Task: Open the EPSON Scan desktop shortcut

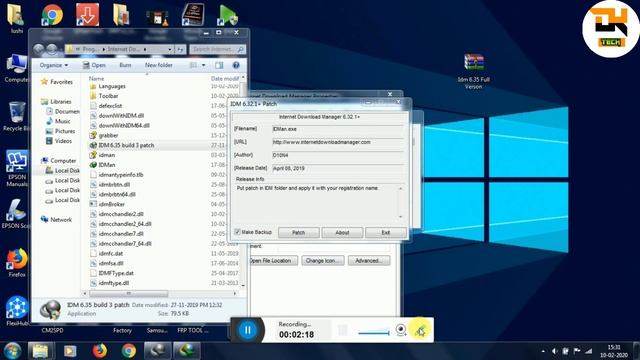Action: [x=16, y=214]
